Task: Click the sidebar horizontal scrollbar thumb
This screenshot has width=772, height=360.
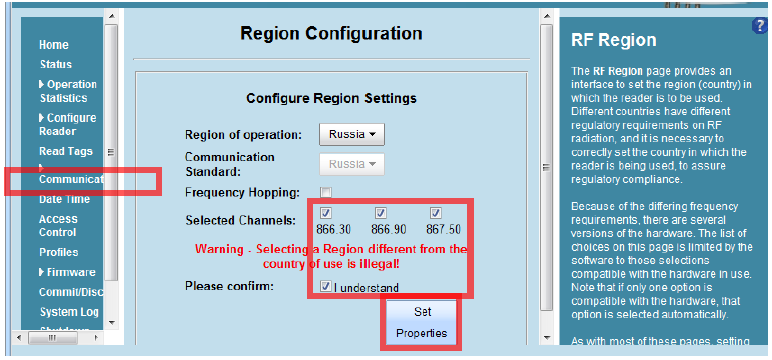Action: click(53, 338)
